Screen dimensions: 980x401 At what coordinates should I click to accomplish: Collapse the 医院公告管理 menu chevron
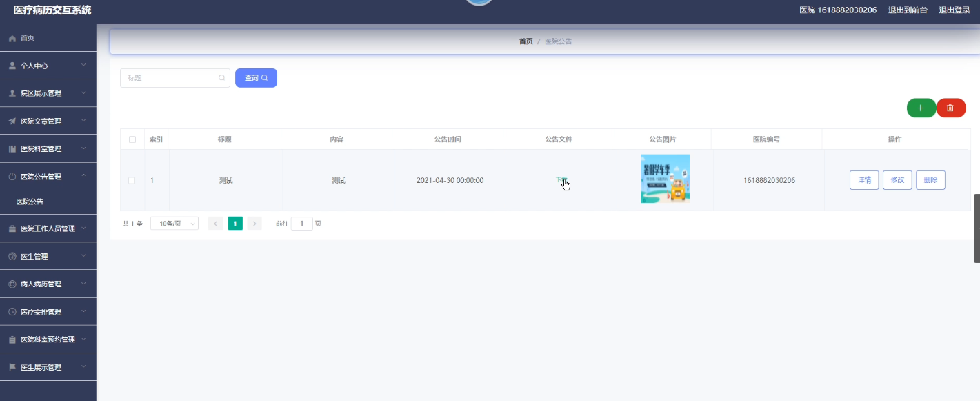pos(83,176)
